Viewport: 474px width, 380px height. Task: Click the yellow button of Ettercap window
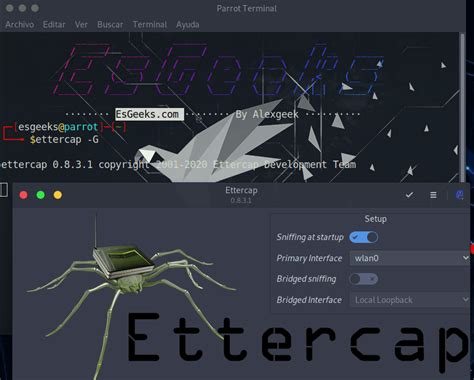click(58, 195)
